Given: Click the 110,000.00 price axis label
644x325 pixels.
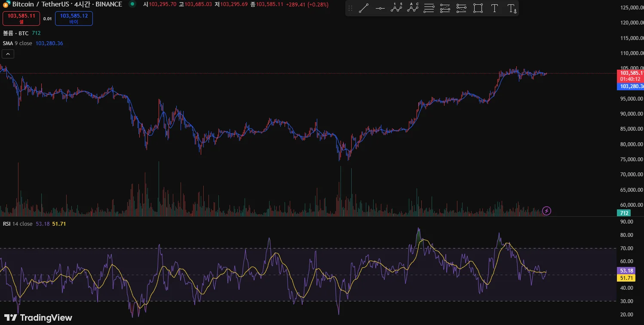Looking at the screenshot, I should 632,53.
